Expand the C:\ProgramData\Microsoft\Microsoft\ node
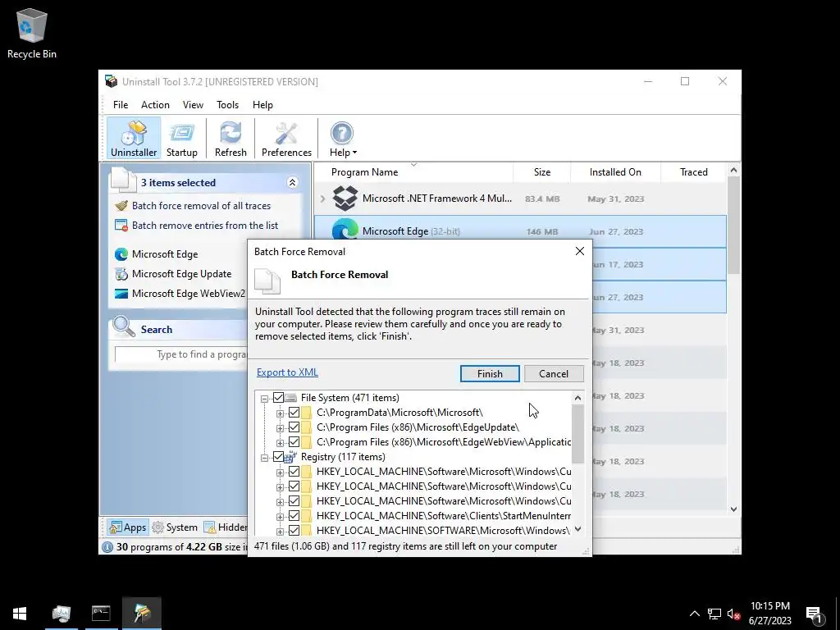Image resolution: width=840 pixels, height=630 pixels. coord(280,413)
